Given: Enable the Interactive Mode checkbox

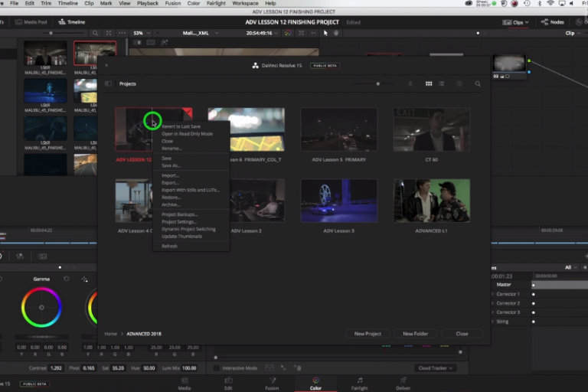Looking at the screenshot, I should coord(217,368).
